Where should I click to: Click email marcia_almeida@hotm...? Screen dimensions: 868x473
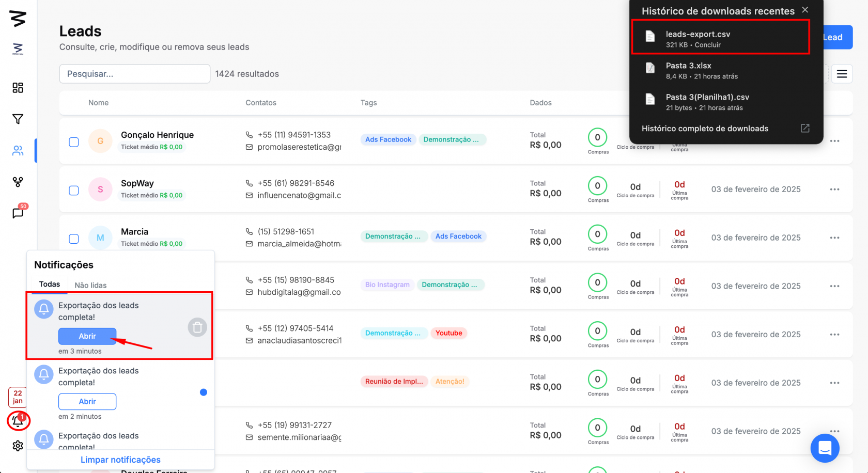pos(300,244)
